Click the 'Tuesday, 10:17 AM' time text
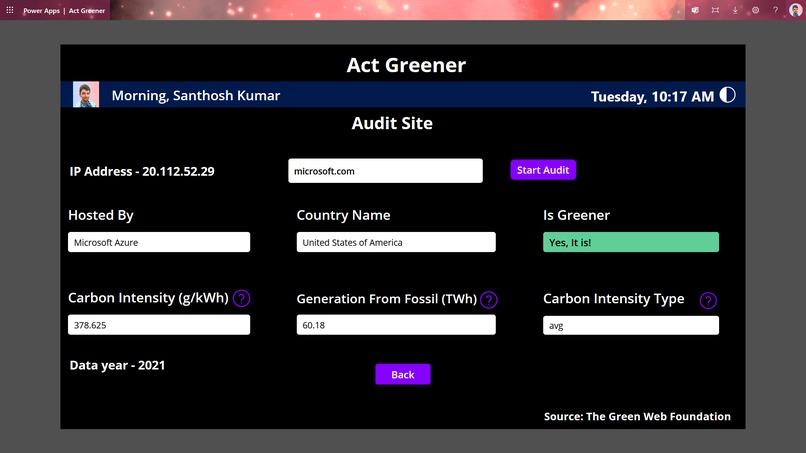 (x=652, y=97)
